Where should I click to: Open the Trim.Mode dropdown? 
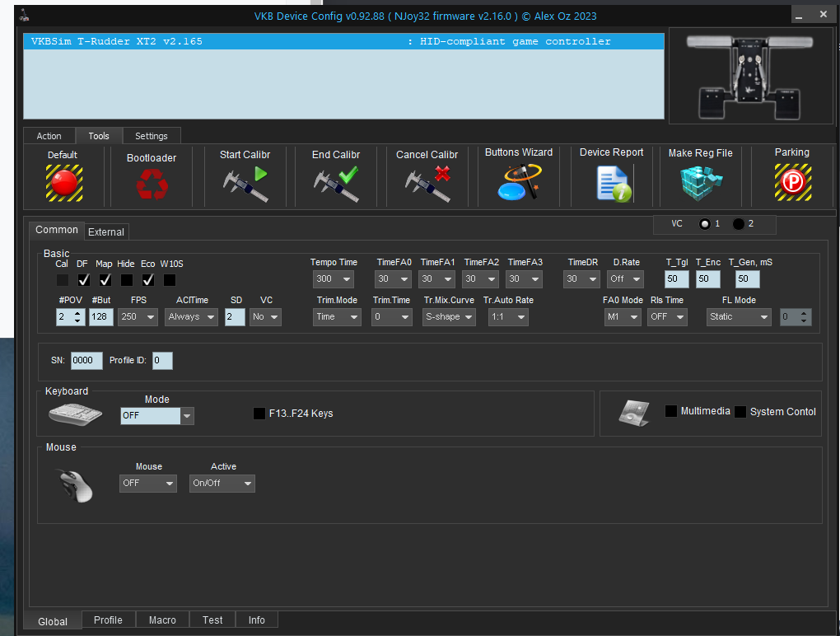[x=337, y=316]
